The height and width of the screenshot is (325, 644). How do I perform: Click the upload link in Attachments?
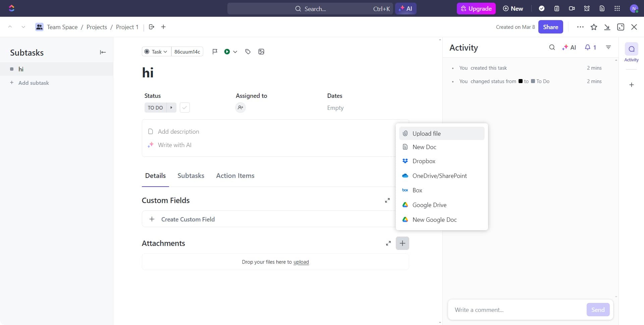tap(301, 262)
